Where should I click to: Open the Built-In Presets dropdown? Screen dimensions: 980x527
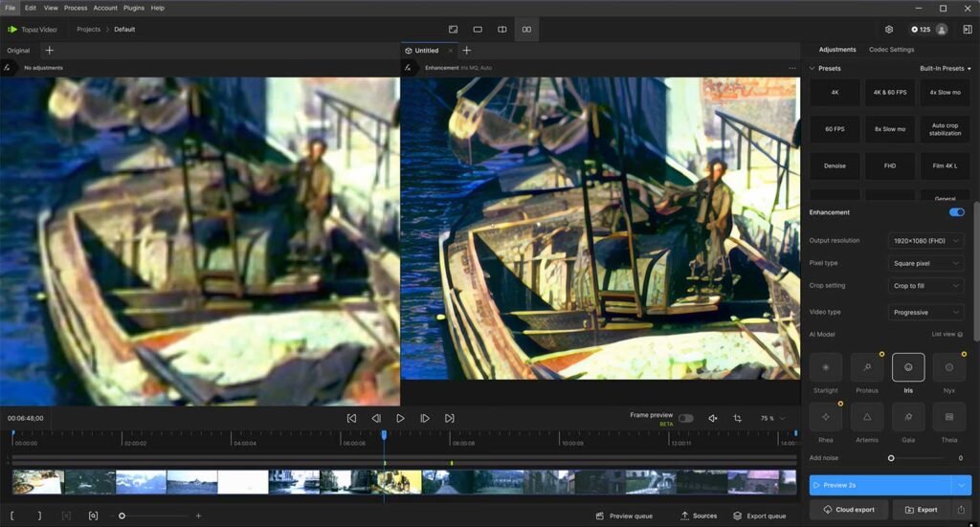(945, 69)
